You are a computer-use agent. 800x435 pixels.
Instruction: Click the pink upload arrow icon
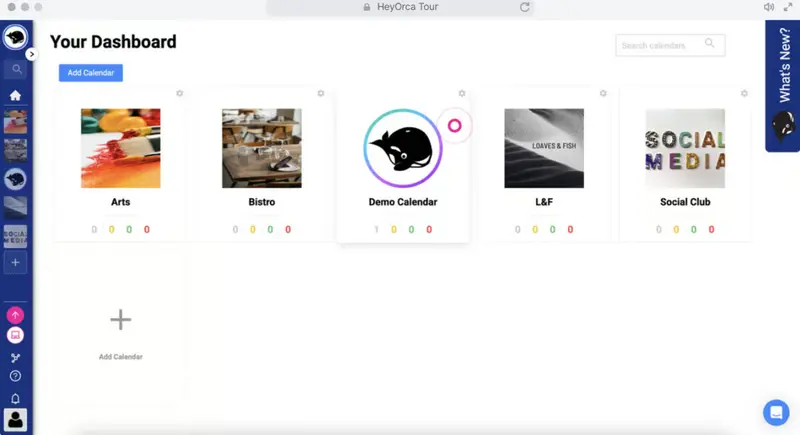[15, 315]
